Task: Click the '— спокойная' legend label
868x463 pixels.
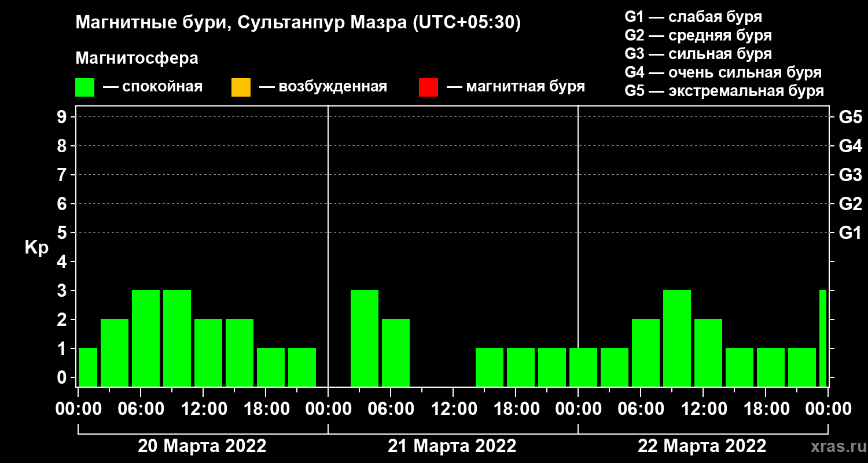Action: tap(153, 87)
